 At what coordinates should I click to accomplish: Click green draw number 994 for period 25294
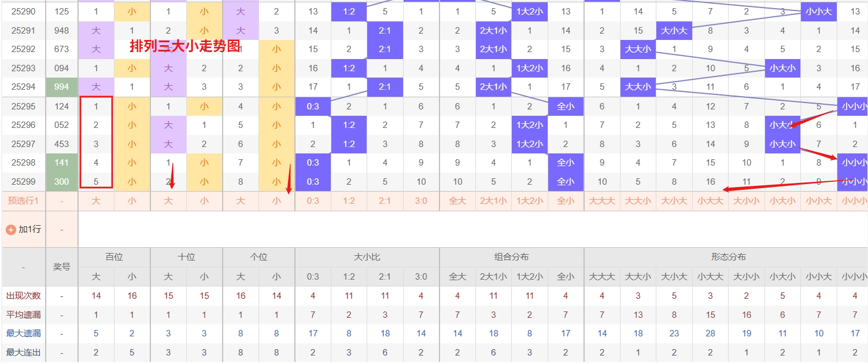[62, 87]
